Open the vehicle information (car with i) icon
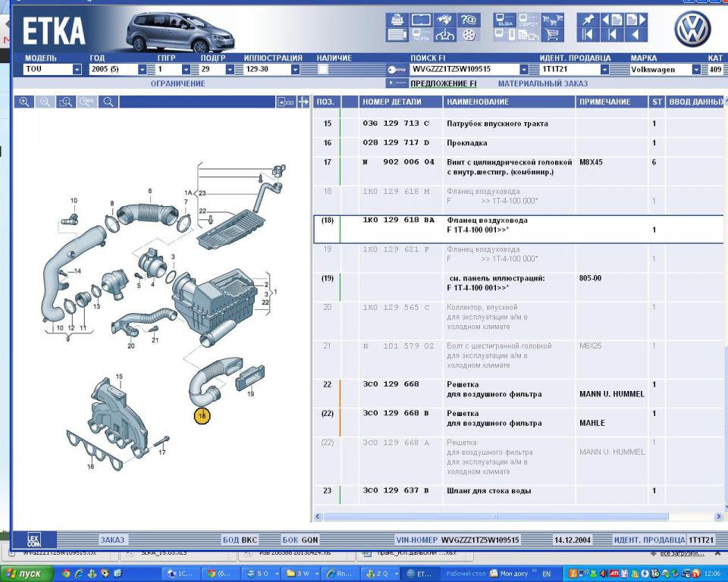The width and height of the screenshot is (728, 582). point(444,35)
